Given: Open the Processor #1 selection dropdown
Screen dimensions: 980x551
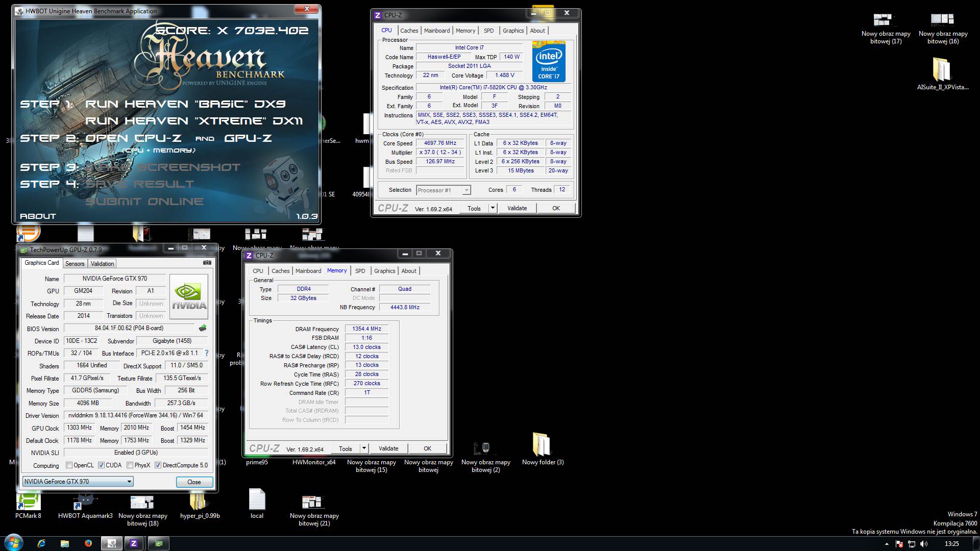Looking at the screenshot, I should 443,190.
